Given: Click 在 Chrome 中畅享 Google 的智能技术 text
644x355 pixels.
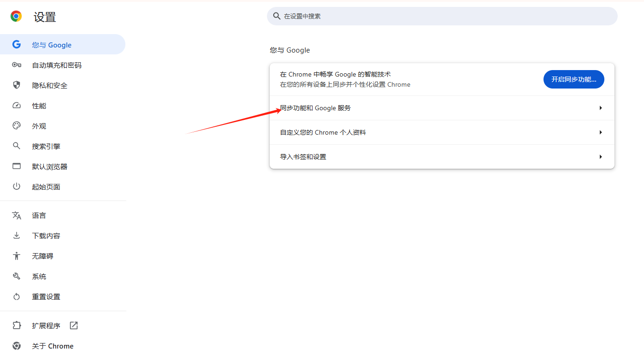Looking at the screenshot, I should click(336, 74).
